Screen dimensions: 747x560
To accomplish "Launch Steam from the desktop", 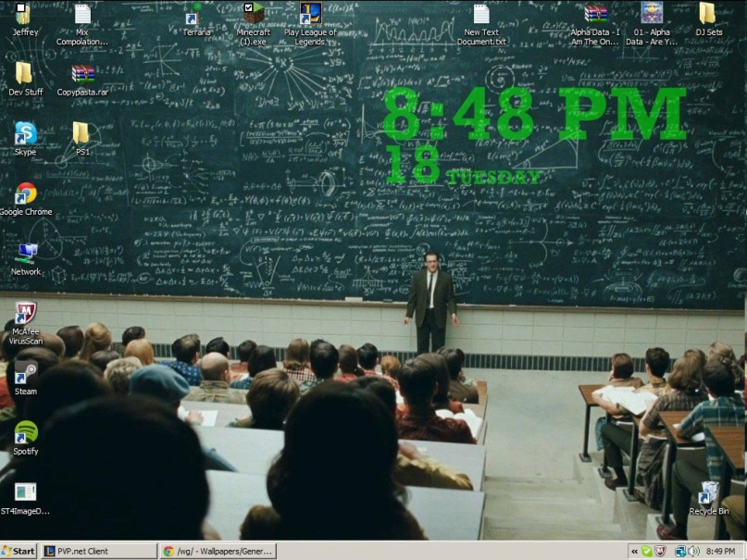I will point(26,378).
